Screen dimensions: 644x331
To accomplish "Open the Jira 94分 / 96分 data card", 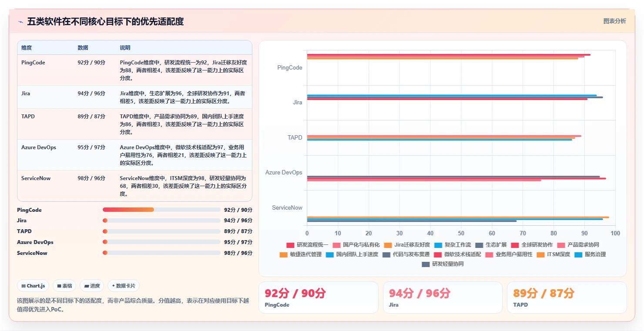I will (443, 298).
